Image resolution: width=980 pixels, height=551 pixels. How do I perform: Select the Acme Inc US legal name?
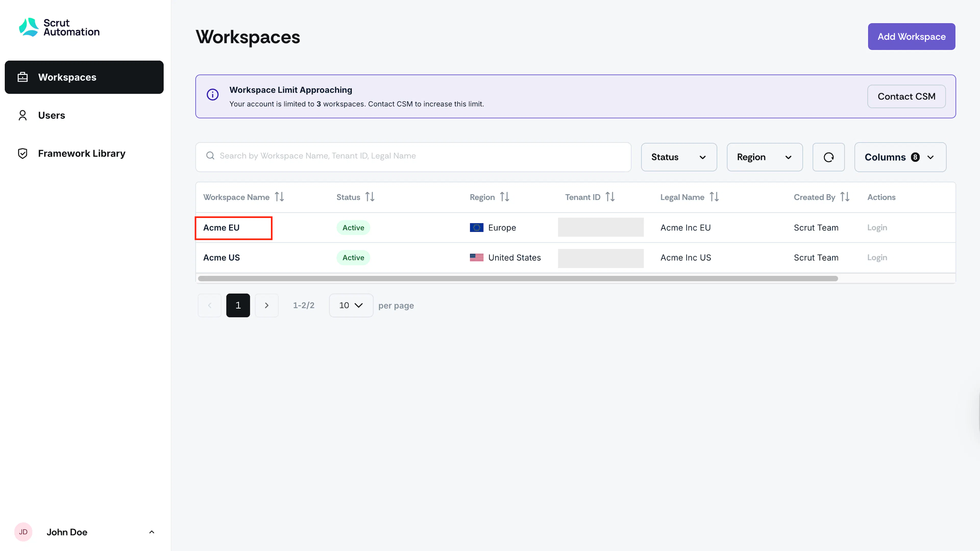pyautogui.click(x=685, y=258)
